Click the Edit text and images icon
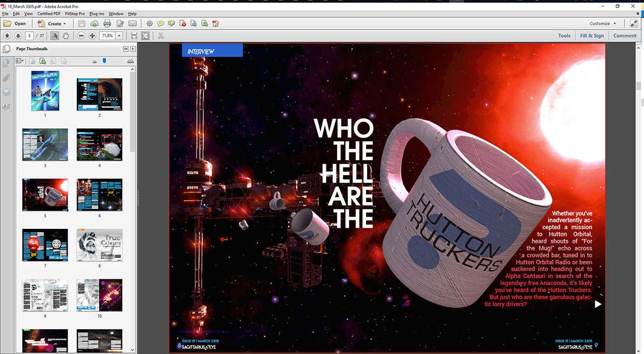644x354 pixels. (x=120, y=24)
